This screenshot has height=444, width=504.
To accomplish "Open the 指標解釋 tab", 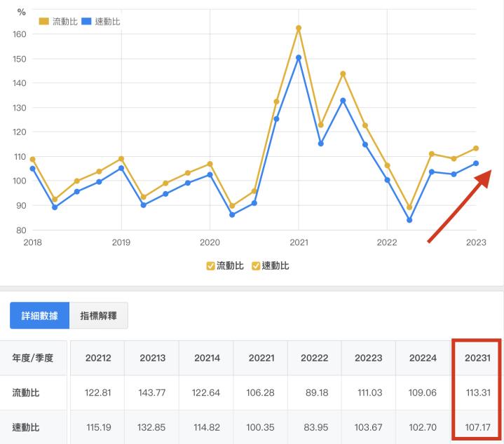I will (x=99, y=316).
